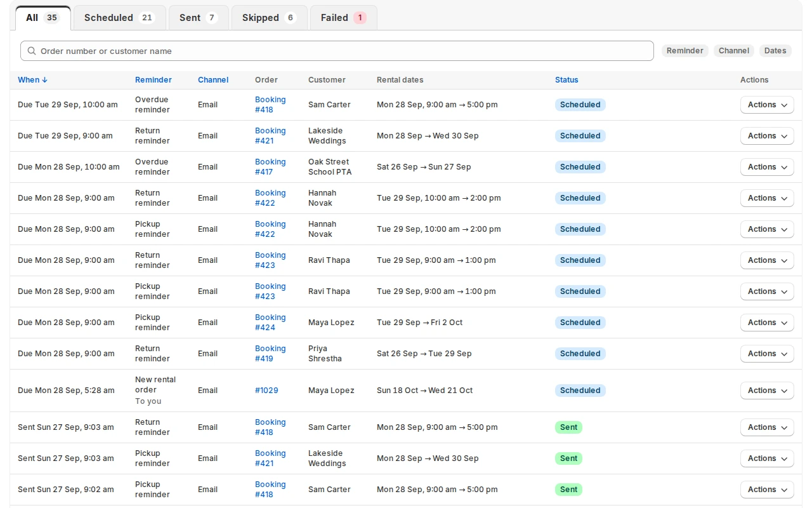This screenshot has width=812, height=508.
Task: Open Actions for Hannah Novak pickup reminder
Action: pos(767,229)
